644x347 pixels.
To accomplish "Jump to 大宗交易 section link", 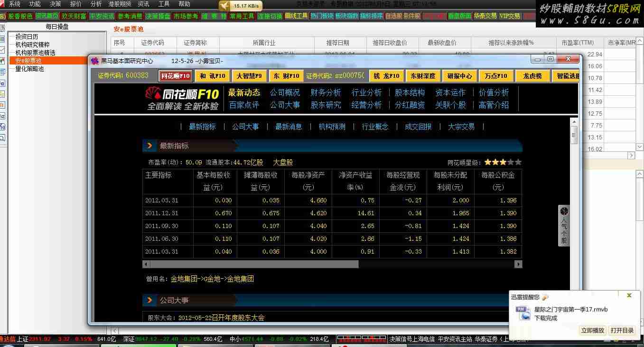I will [461, 127].
